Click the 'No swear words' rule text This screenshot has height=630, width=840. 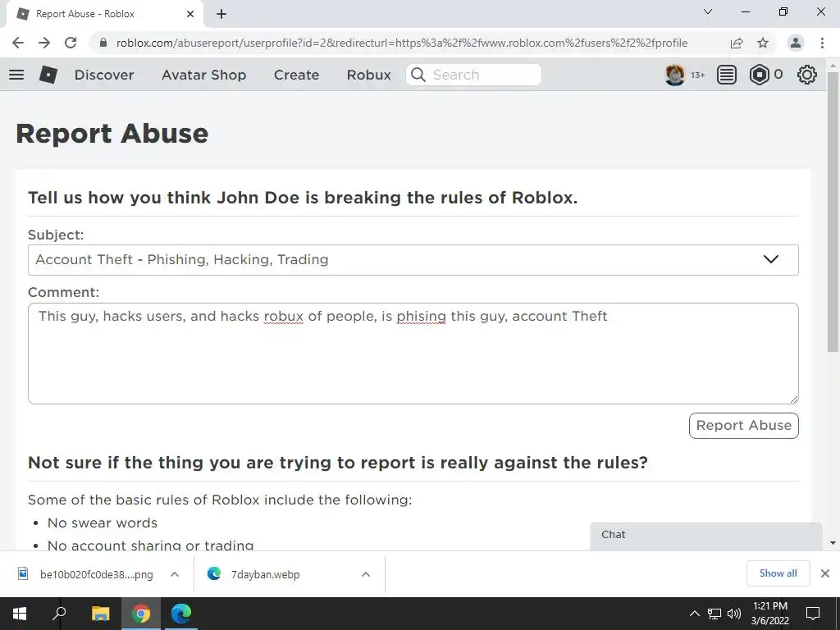(x=103, y=523)
